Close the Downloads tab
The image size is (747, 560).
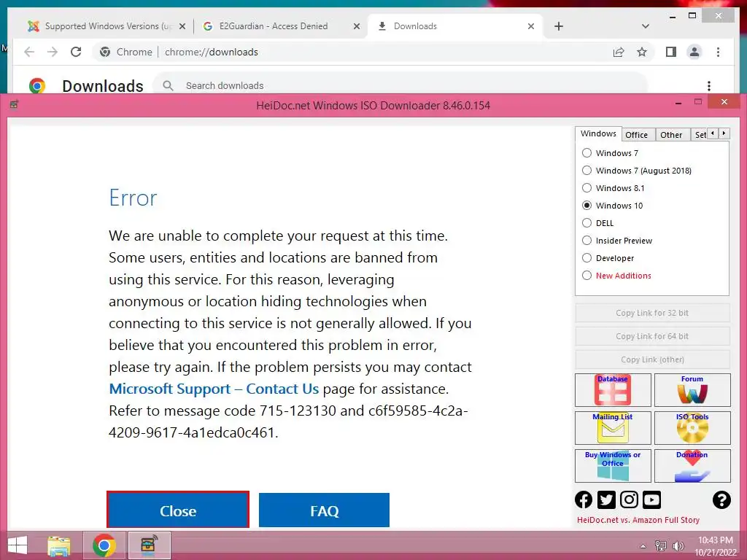(531, 26)
